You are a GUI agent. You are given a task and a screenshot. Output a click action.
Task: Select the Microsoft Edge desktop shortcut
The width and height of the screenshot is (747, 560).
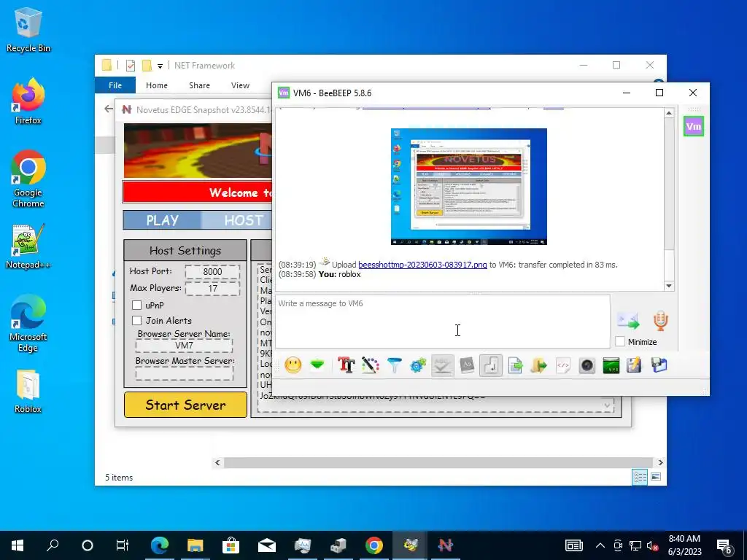(28, 324)
